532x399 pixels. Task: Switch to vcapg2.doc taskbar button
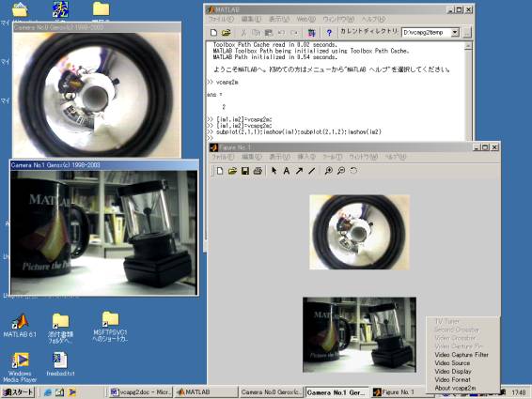141,392
